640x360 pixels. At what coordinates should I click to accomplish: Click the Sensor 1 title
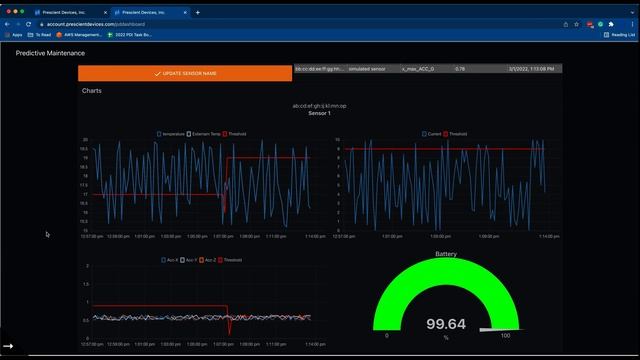[x=319, y=113]
